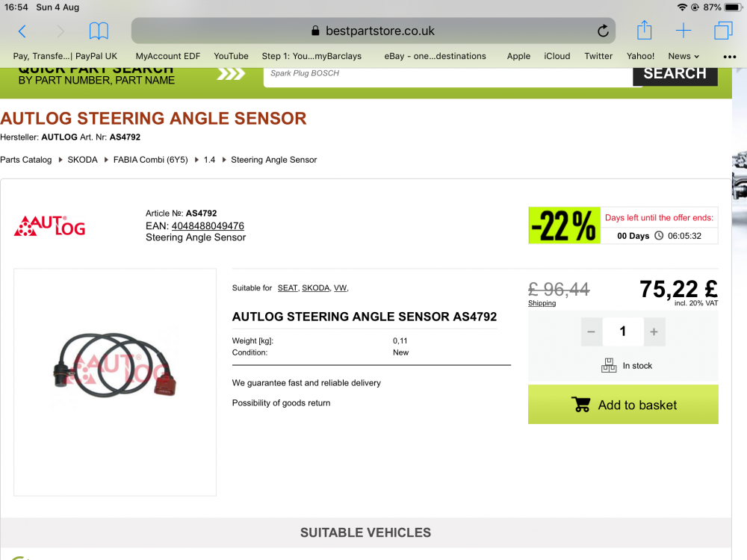Open the three-dots favorites overflow
This screenshot has height=560, width=747.
click(x=729, y=57)
